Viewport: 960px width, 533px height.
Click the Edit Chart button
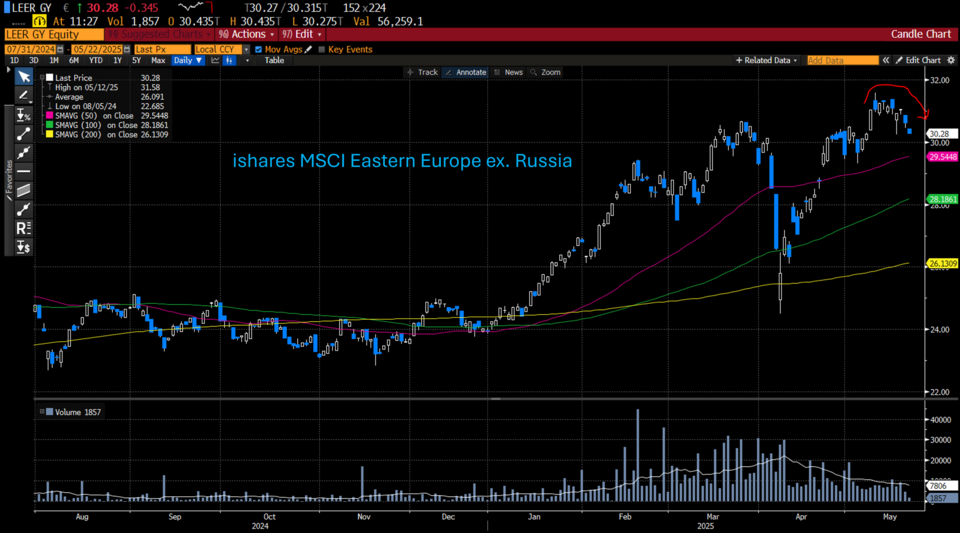pyautogui.click(x=918, y=60)
